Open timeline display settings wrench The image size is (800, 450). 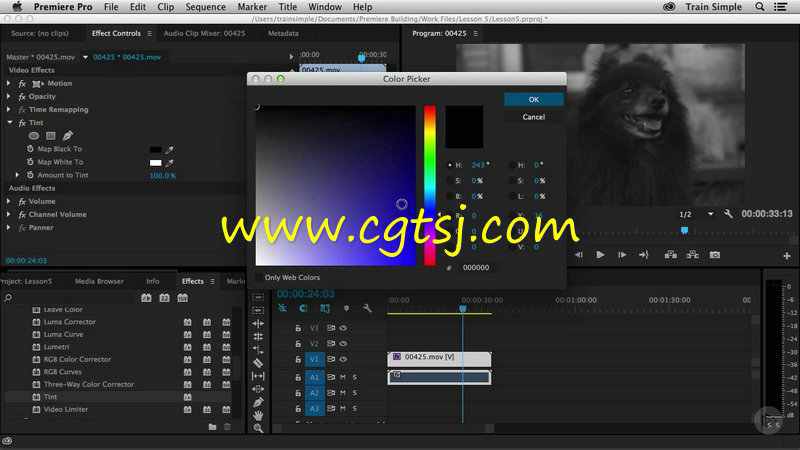[367, 308]
